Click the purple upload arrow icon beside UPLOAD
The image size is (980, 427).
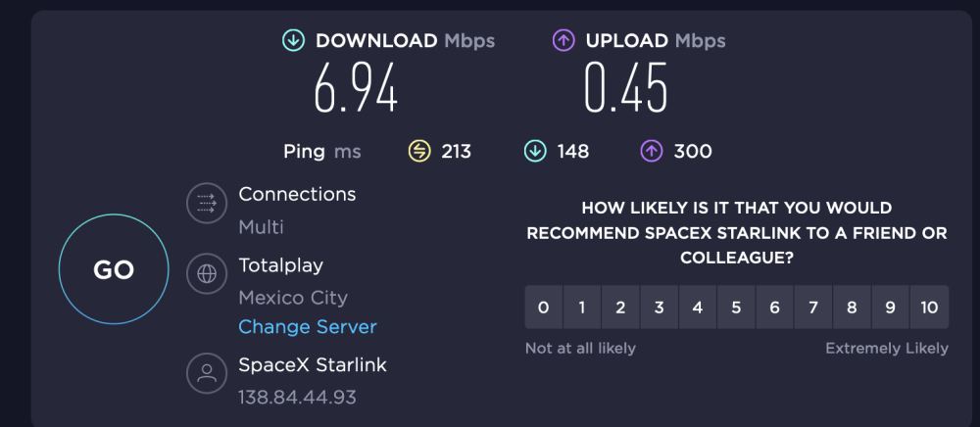tap(563, 41)
